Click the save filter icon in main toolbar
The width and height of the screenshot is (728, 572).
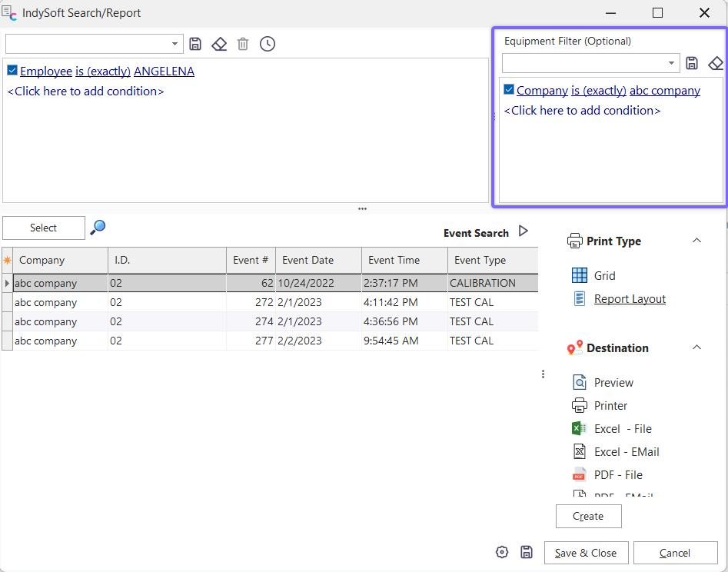(195, 44)
